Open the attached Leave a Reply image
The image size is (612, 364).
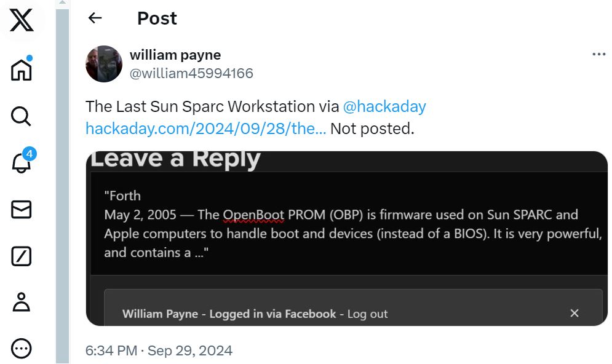[346, 239]
